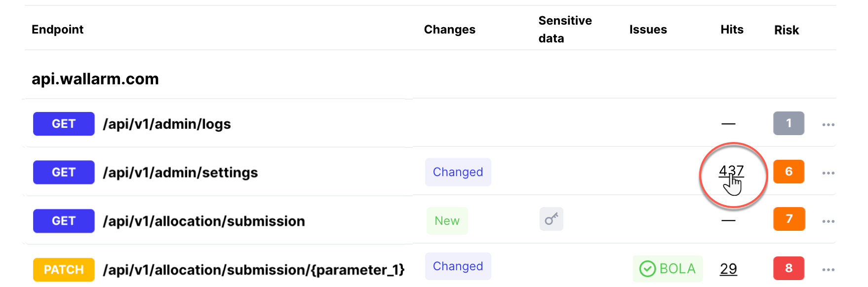The height and width of the screenshot is (287, 868).
Task: Click the PATCH method badge
Action: (x=63, y=270)
